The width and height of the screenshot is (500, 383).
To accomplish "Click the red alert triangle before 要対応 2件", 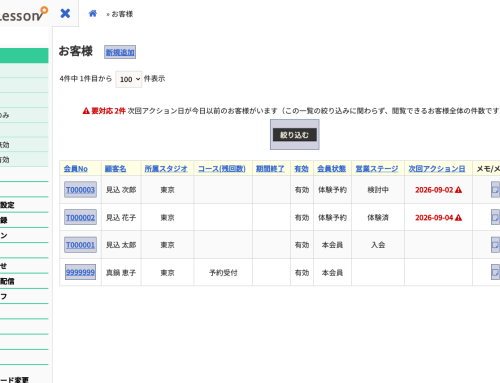I will (x=86, y=111).
